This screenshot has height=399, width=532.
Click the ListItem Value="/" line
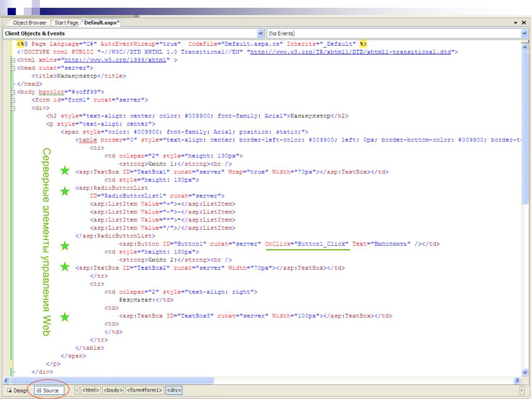click(x=163, y=228)
